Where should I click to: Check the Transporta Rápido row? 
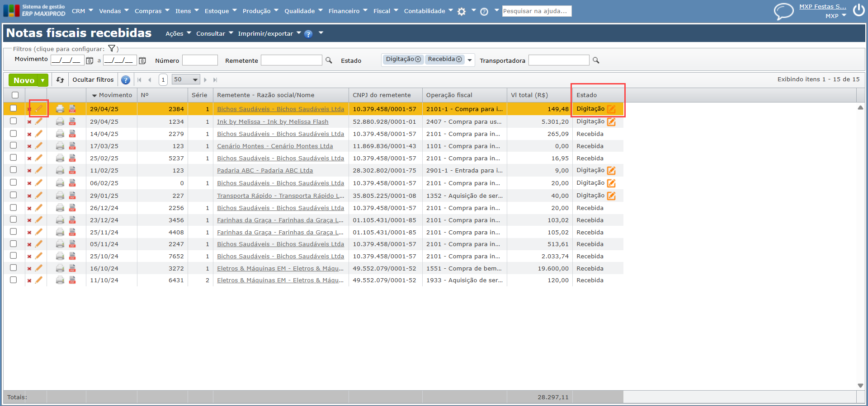[14, 195]
